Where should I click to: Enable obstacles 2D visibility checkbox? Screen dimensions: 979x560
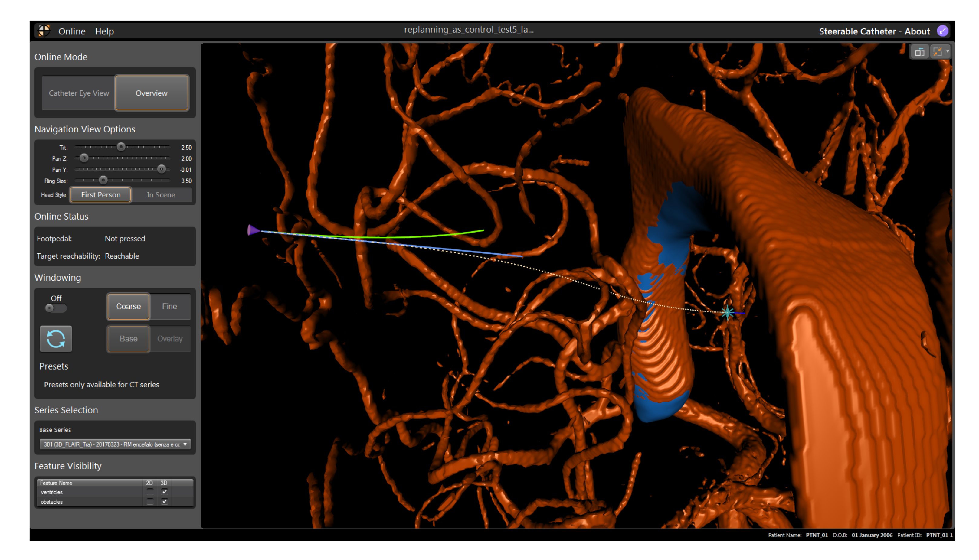tap(150, 502)
